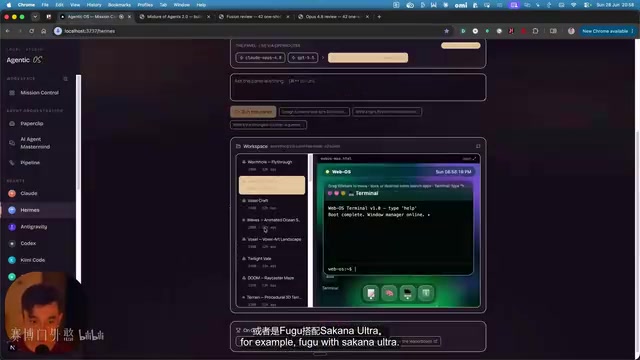Run the panel with the run button

pos(253,112)
